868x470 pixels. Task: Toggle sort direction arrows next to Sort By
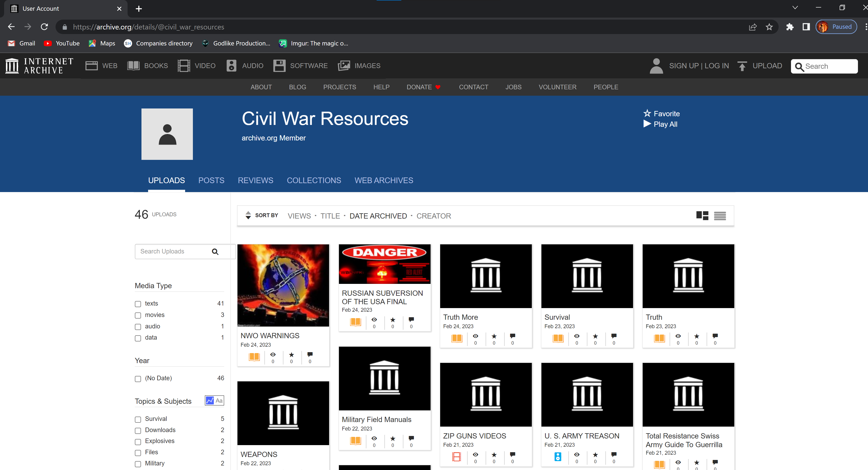[x=248, y=215]
